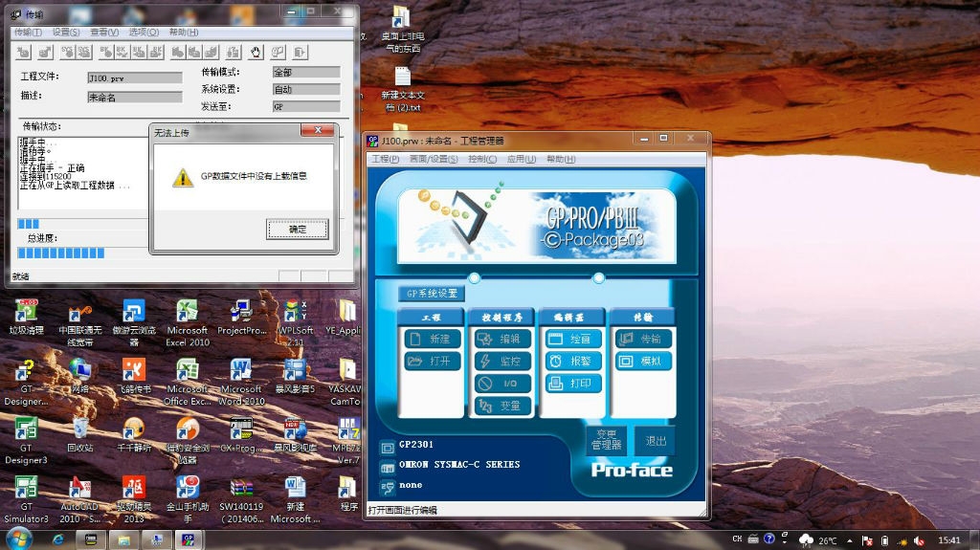Click 变更管理器 button in Project Manager
980x550 pixels.
coord(606,440)
